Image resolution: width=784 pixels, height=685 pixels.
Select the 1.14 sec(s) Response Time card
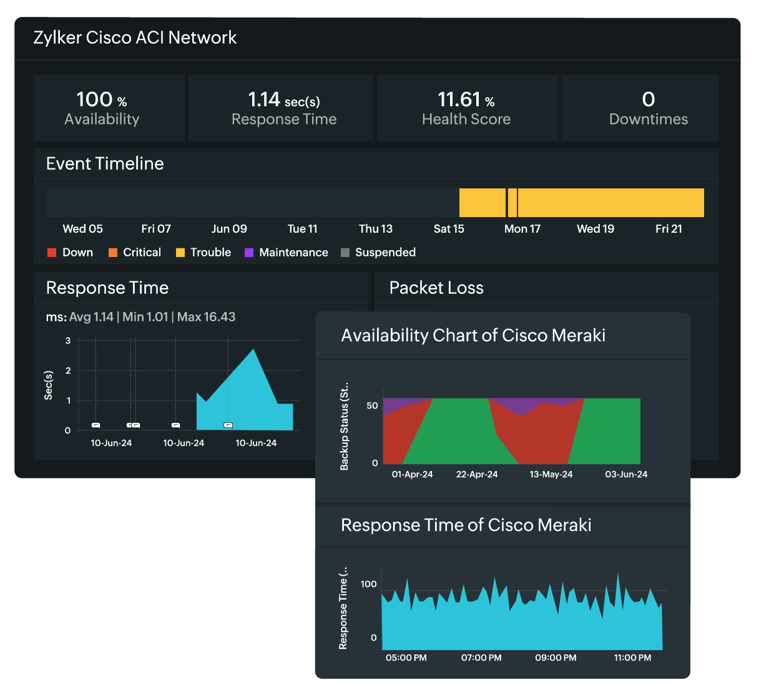[280, 107]
